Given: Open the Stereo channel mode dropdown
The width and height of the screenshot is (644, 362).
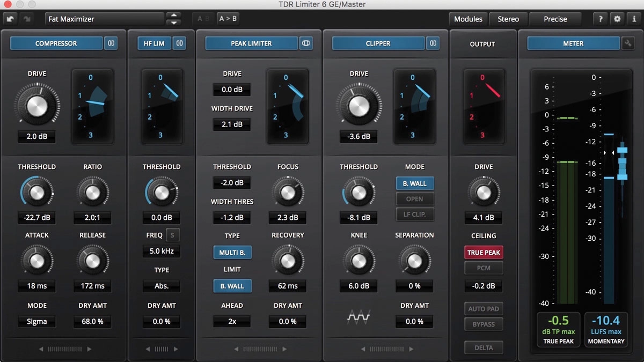Looking at the screenshot, I should click(508, 19).
